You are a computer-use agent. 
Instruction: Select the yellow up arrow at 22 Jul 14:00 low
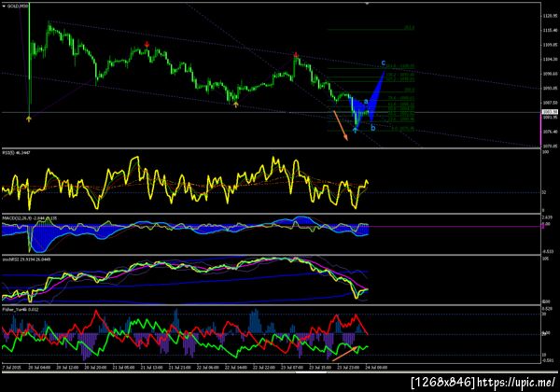click(236, 105)
